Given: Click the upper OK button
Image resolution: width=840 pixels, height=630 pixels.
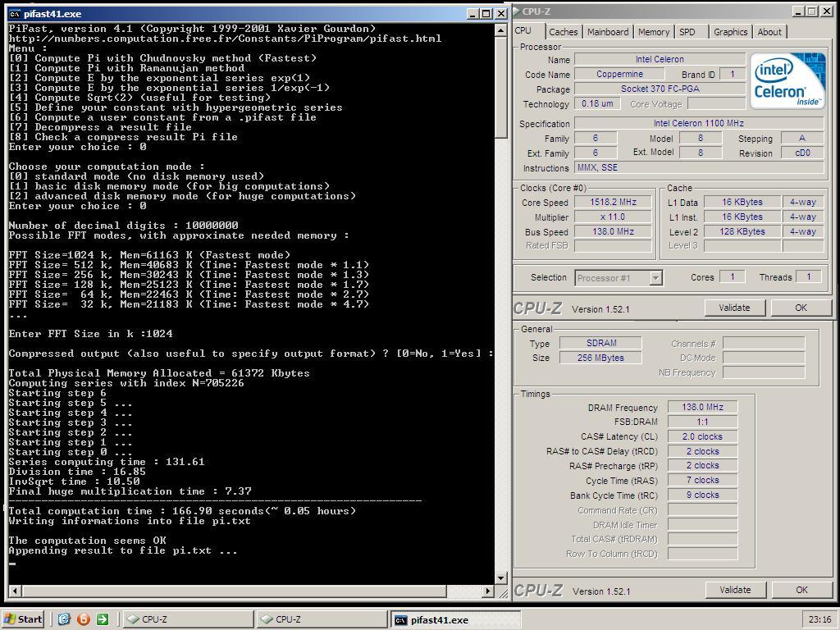Looking at the screenshot, I should (x=801, y=308).
